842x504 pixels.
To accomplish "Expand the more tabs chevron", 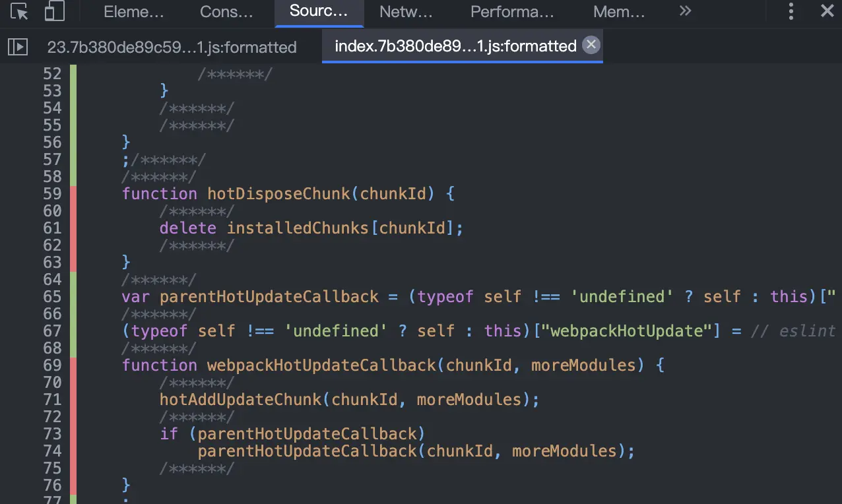I will point(685,11).
